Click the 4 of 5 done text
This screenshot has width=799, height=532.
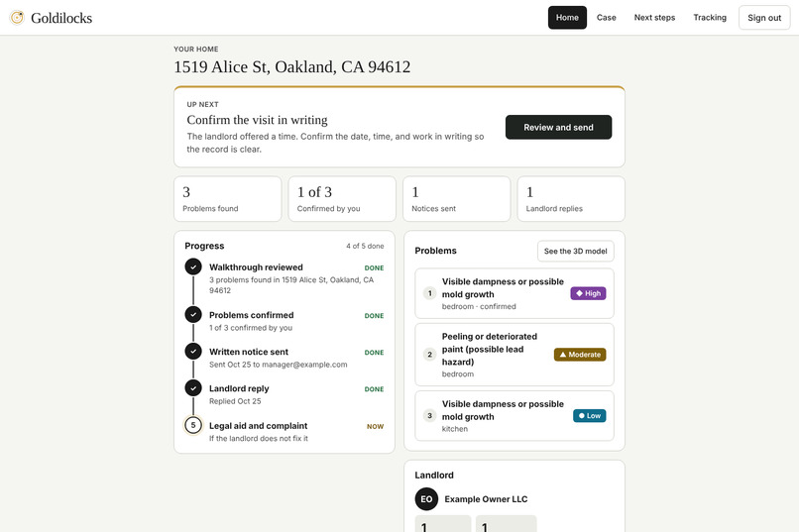click(365, 246)
